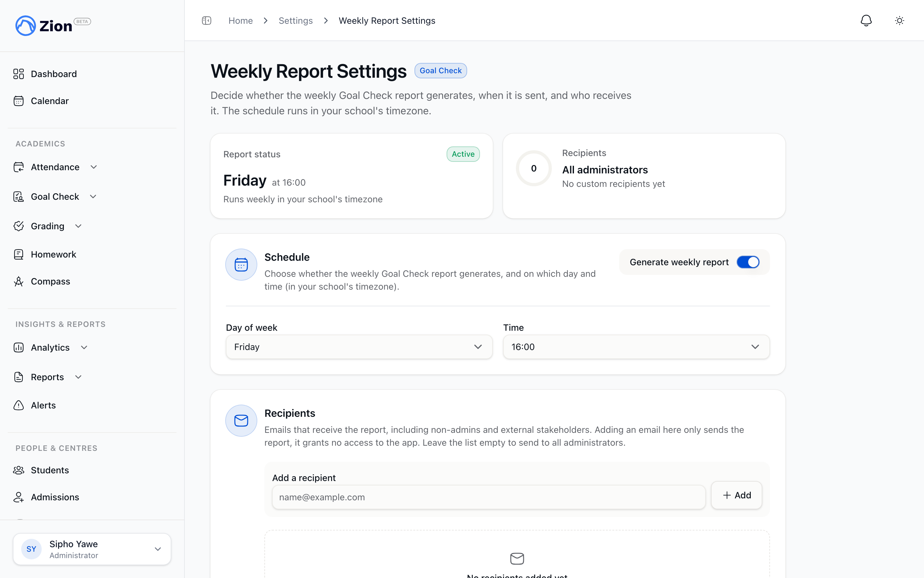Image resolution: width=924 pixels, height=578 pixels.
Task: Click the Active status badge
Action: (x=463, y=154)
